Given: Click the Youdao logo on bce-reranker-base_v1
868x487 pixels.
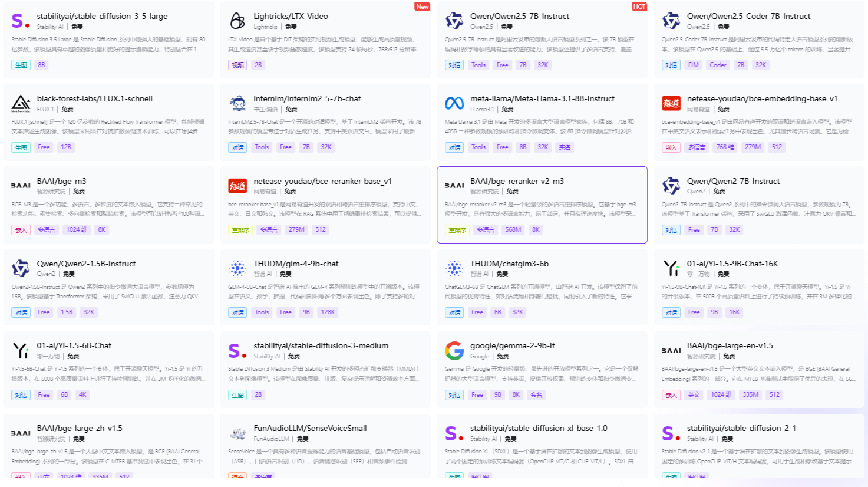Looking at the screenshot, I should tap(237, 186).
